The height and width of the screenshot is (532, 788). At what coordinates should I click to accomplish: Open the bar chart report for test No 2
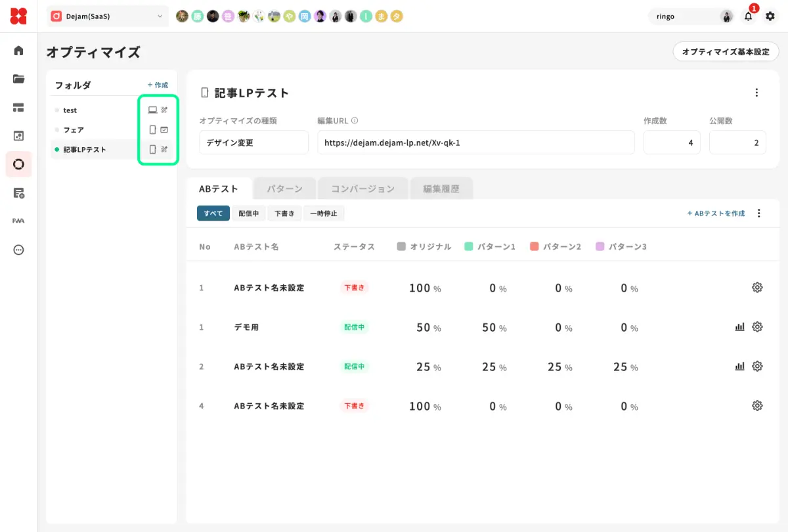pos(739,366)
